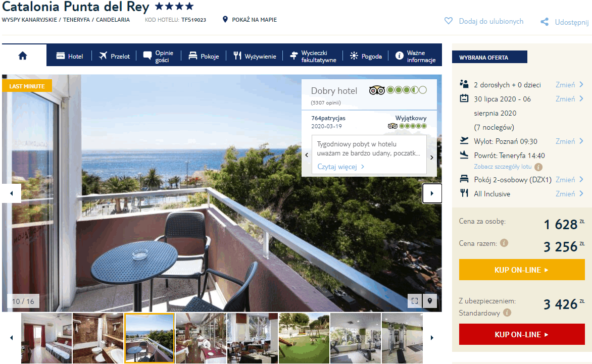
Task: Open the Wyżywienie tab
Action: click(255, 56)
